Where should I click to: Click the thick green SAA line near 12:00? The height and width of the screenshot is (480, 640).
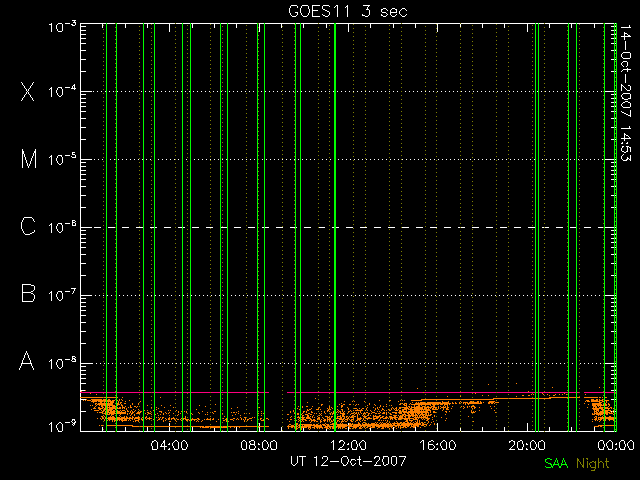335,227
